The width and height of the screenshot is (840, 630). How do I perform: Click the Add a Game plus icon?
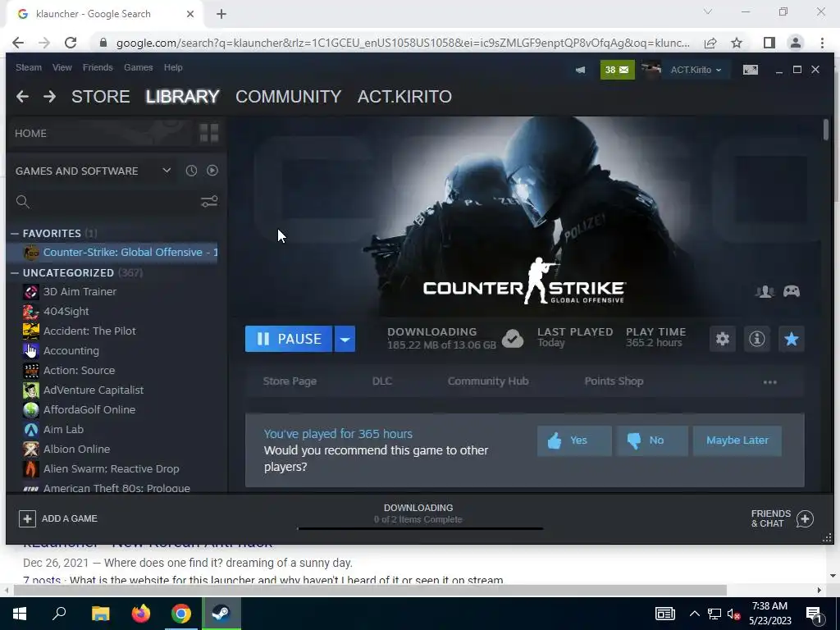pyautogui.click(x=27, y=518)
